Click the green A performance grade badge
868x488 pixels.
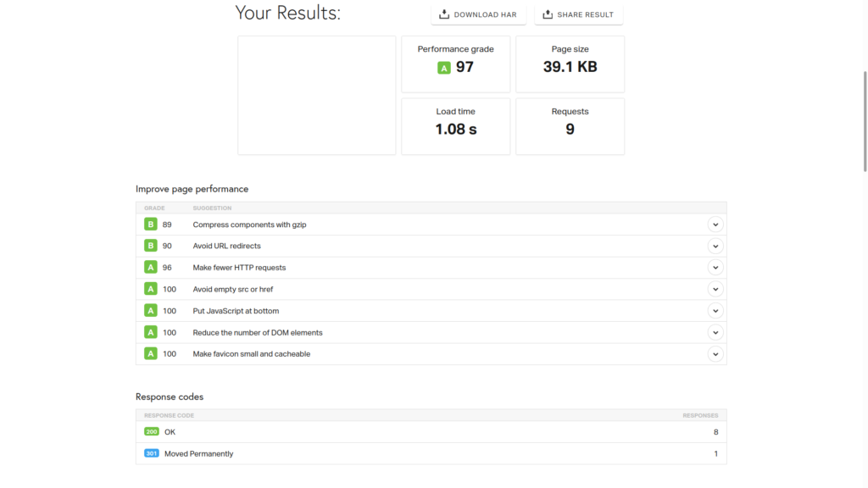click(443, 68)
